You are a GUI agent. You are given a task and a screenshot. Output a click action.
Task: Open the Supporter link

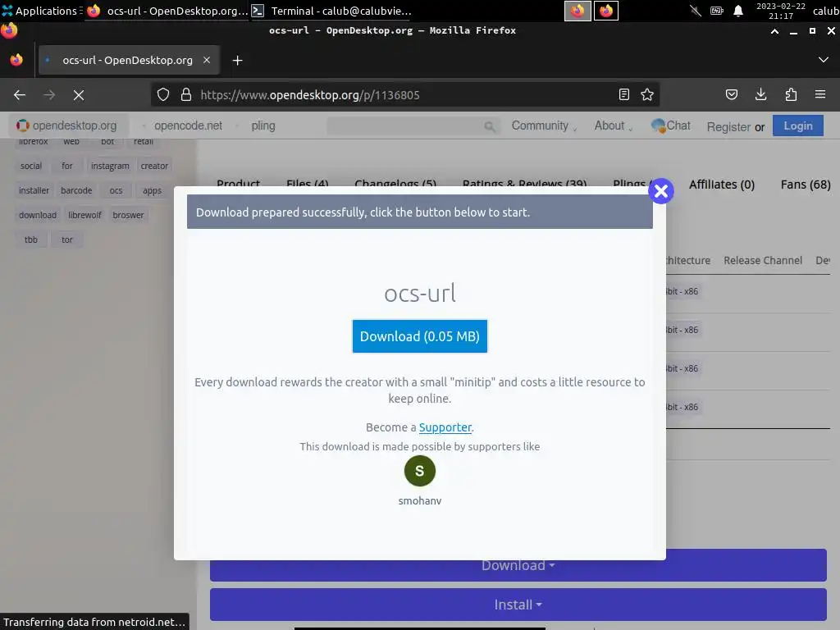[x=445, y=427]
